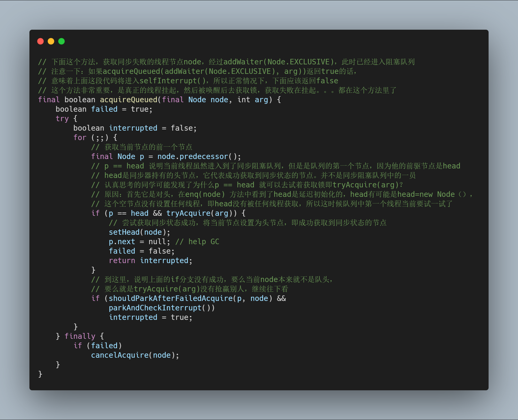Click the 'setHead(node);' line

(x=139, y=232)
